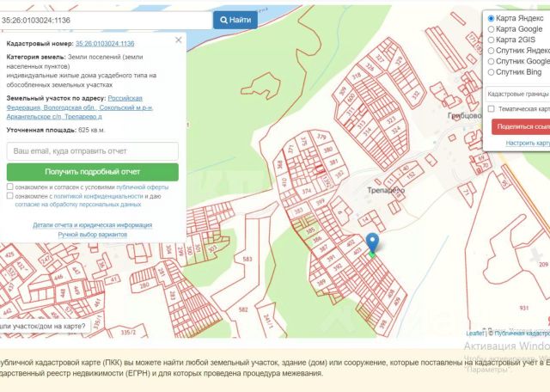Click Получить подробный отчет green button
550x392 pixels.
[x=93, y=172]
